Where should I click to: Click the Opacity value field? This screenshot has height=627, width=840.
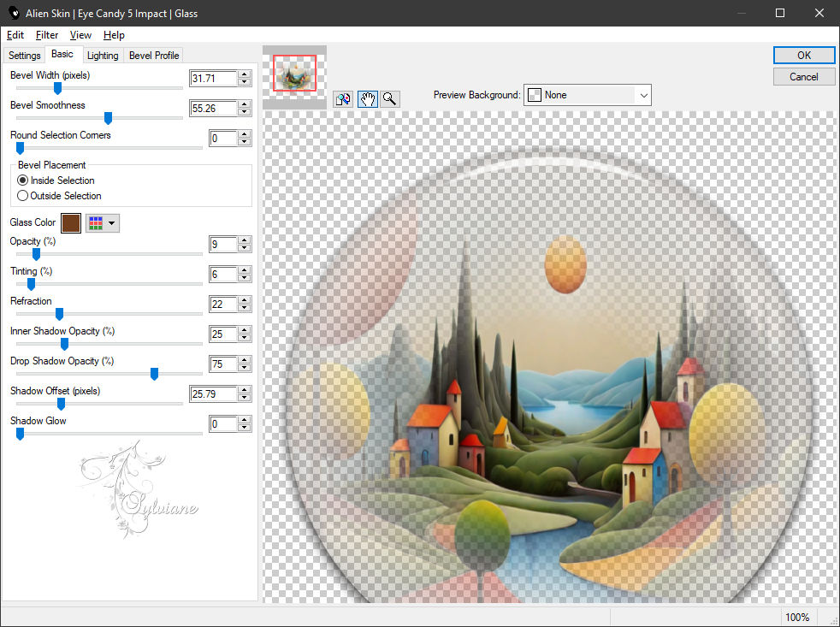tap(223, 245)
